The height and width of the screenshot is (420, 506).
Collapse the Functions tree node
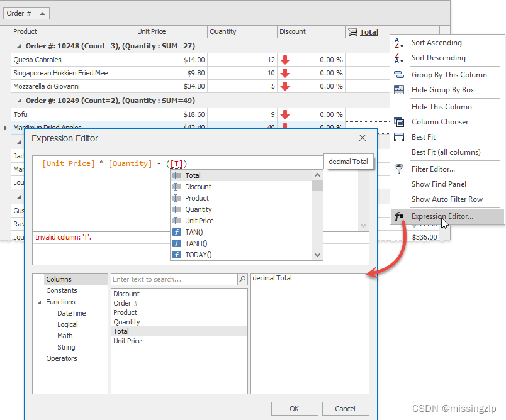[x=40, y=302]
